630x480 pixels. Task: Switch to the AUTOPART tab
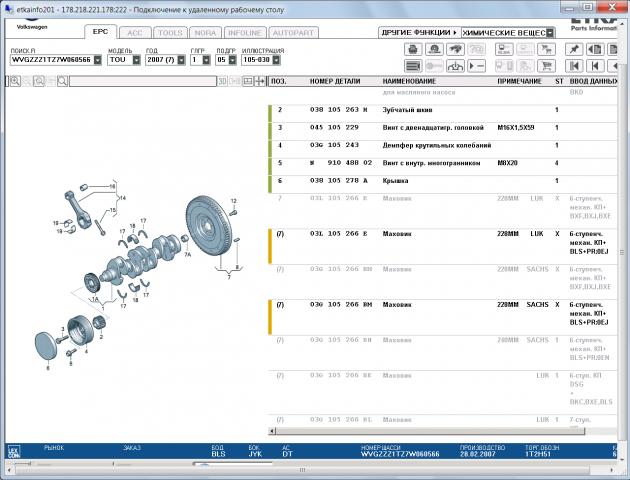pos(293,33)
